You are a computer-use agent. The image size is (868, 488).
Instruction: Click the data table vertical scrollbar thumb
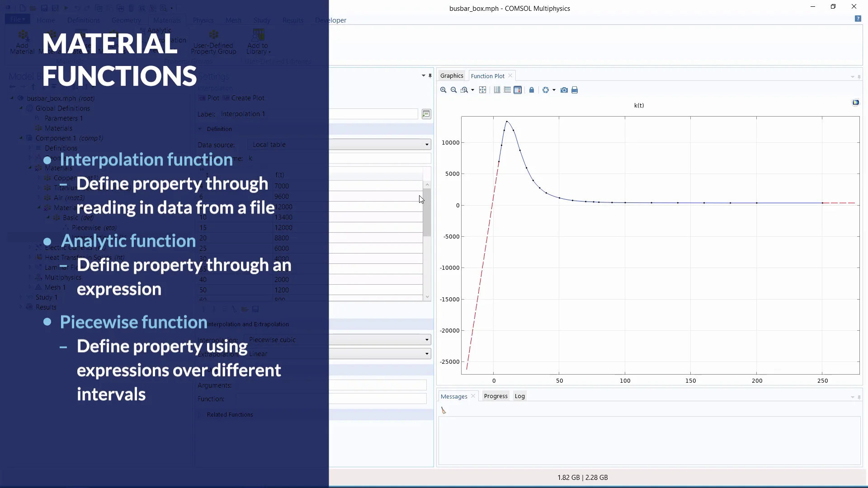(x=427, y=212)
